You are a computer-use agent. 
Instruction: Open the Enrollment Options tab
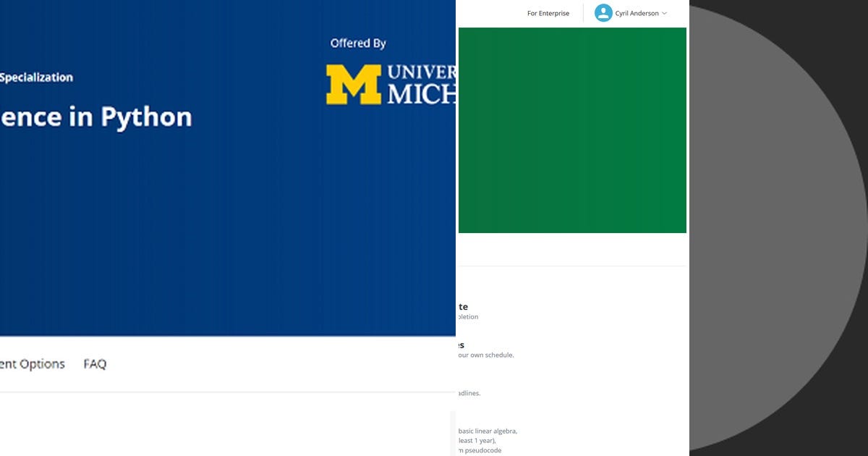(32, 364)
